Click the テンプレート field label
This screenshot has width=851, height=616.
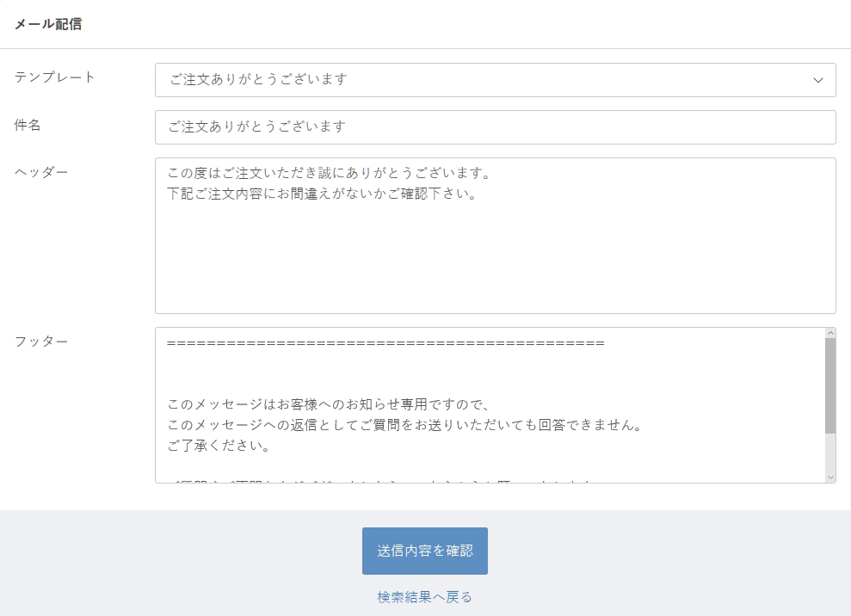click(55, 77)
